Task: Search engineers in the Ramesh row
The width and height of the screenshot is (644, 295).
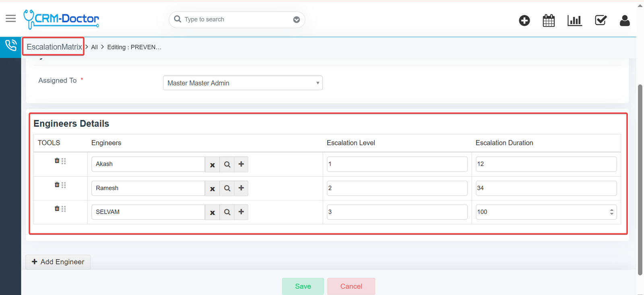Action: [x=227, y=188]
